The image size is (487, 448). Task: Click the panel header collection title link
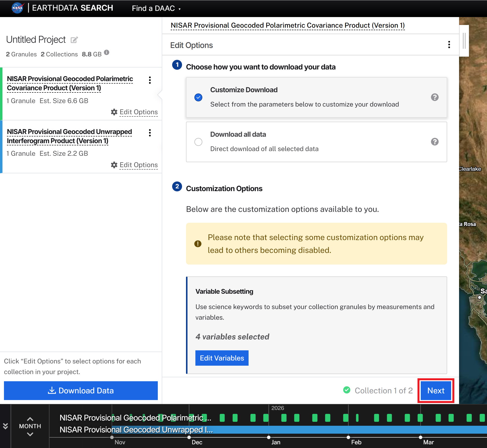(x=288, y=25)
